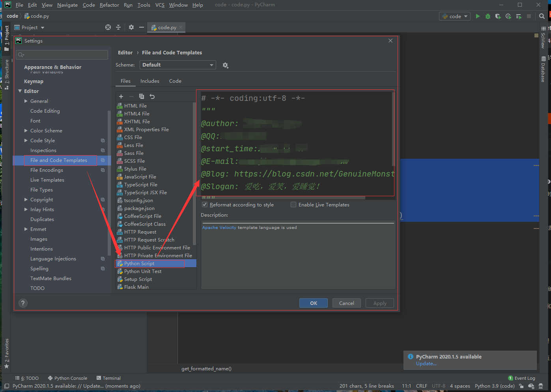Click the Apache Velocity link

(x=219, y=228)
